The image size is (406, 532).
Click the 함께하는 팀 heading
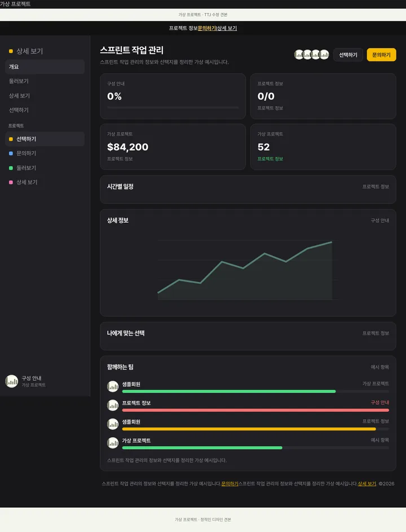tap(121, 367)
